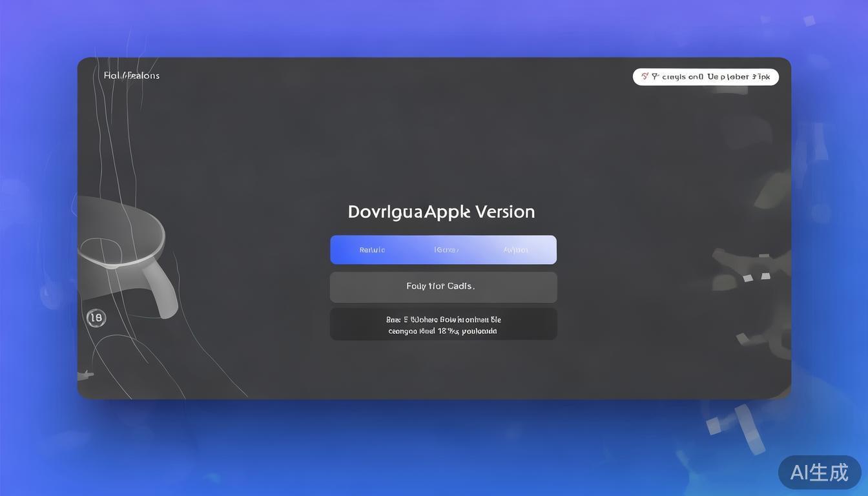Click the 'Bae: E Wohaec' info text line

[x=443, y=320]
